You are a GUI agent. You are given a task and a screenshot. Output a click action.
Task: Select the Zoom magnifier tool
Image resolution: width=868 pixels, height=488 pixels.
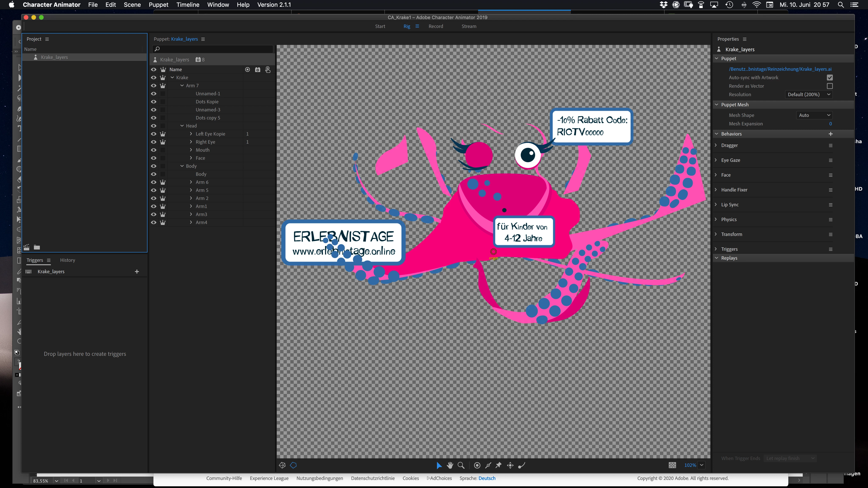click(x=461, y=465)
